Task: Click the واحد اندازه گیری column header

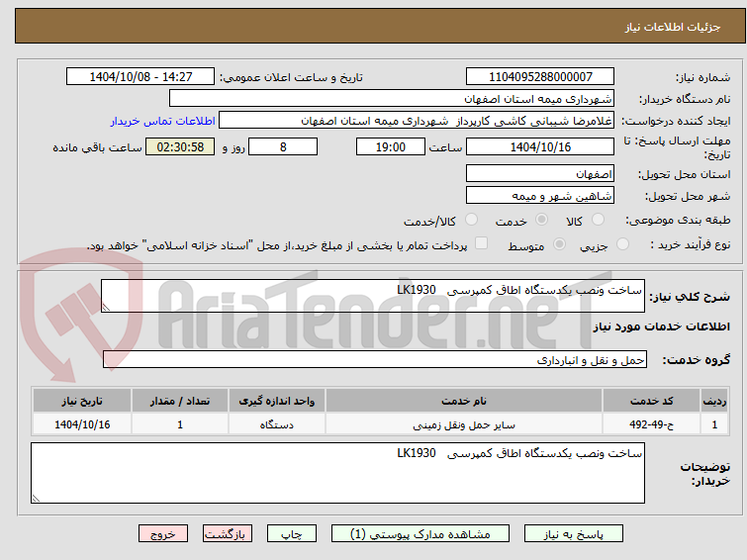Action: [x=277, y=401]
